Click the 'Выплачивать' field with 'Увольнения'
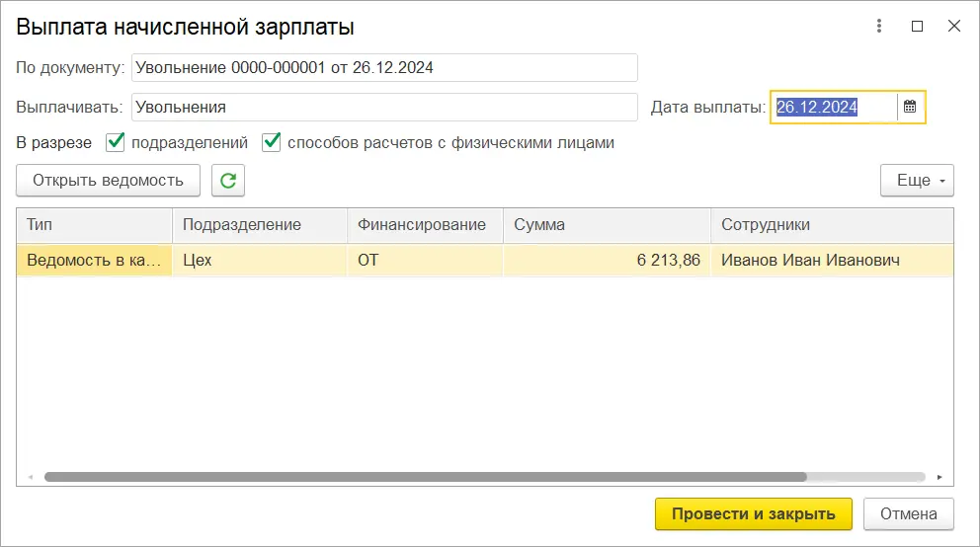Viewport: 980px width, 547px height. [x=384, y=107]
